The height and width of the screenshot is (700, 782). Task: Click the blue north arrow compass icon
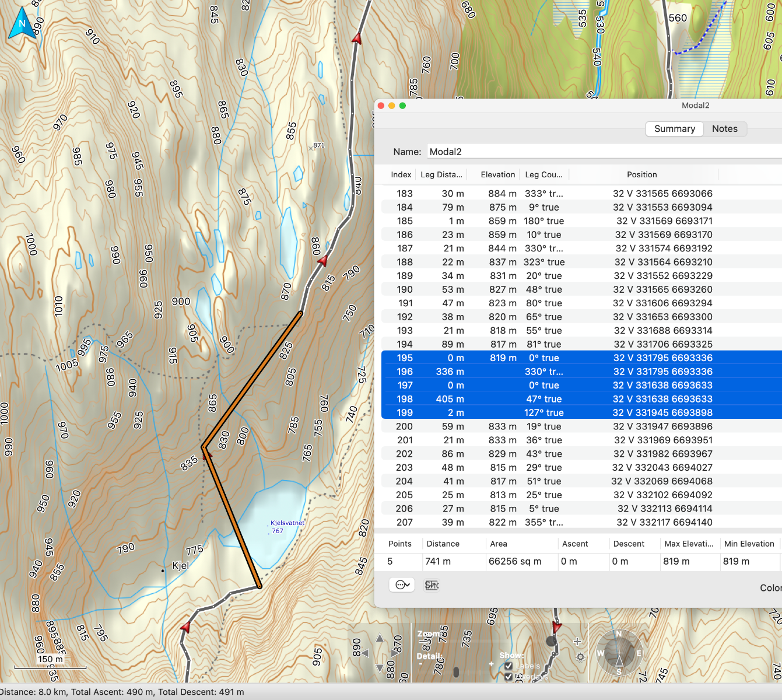[x=22, y=24]
